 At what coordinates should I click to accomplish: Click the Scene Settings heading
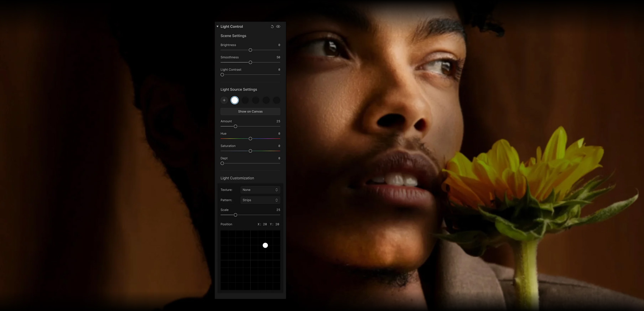pyautogui.click(x=233, y=36)
